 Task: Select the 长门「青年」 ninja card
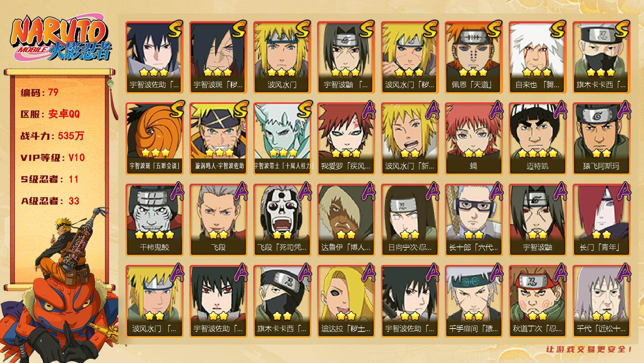click(601, 220)
